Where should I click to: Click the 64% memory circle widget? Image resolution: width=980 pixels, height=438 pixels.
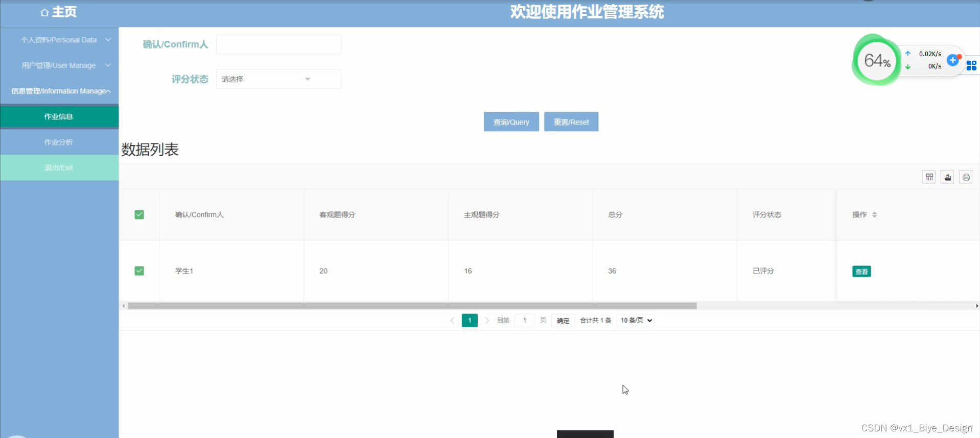pyautogui.click(x=877, y=60)
